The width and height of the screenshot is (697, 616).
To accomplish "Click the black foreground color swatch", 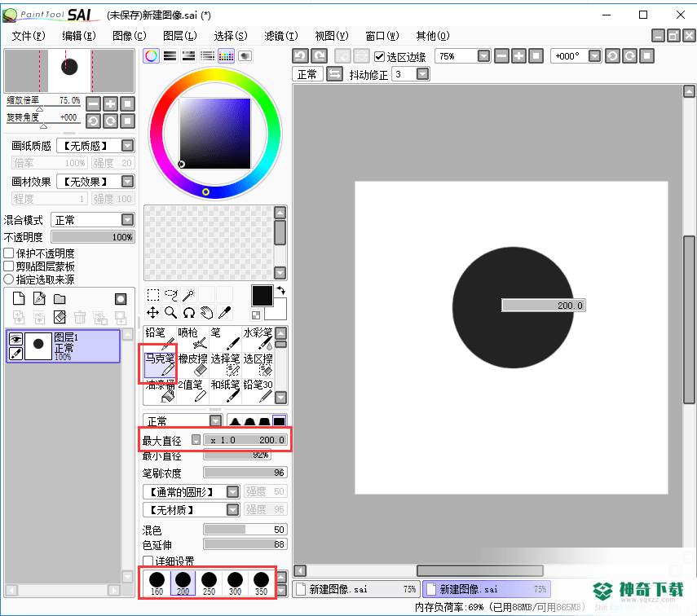I will pos(262,296).
